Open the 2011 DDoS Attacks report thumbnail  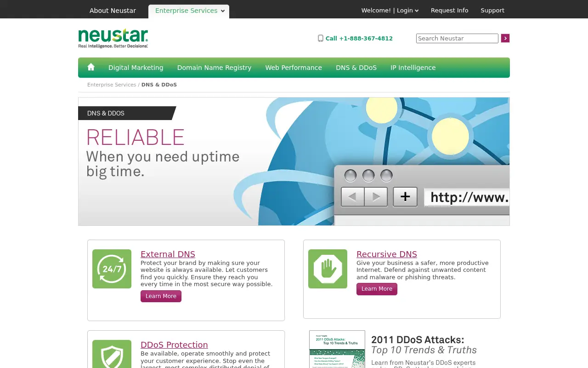pyautogui.click(x=337, y=349)
